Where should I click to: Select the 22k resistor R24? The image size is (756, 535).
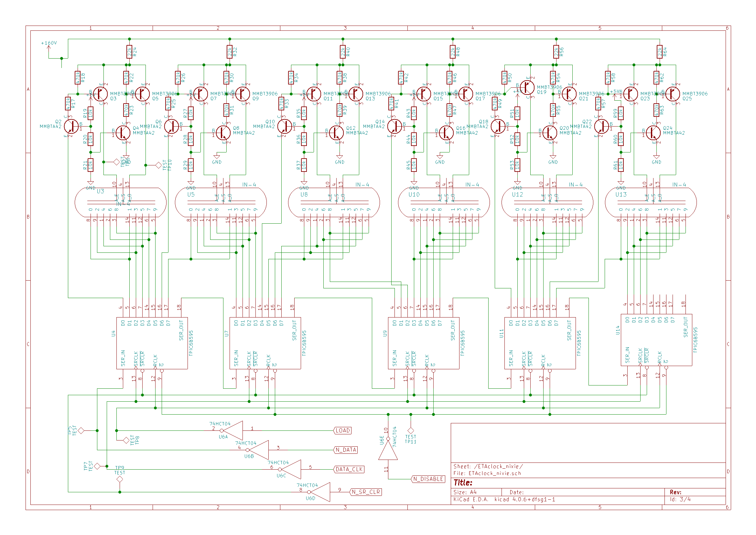(x=129, y=52)
